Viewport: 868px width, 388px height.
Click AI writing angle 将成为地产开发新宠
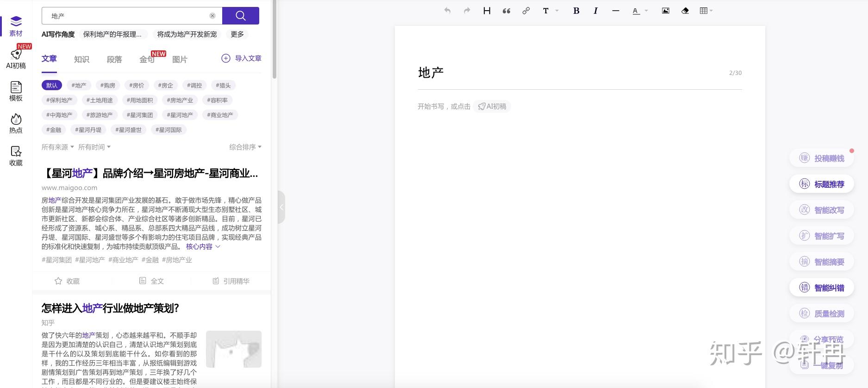pos(187,34)
